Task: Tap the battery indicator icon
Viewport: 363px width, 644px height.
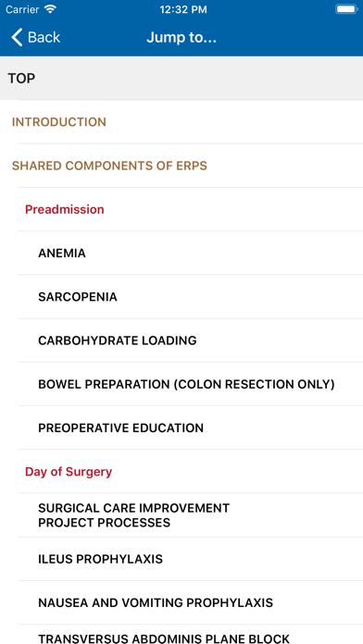Action: pyautogui.click(x=346, y=9)
